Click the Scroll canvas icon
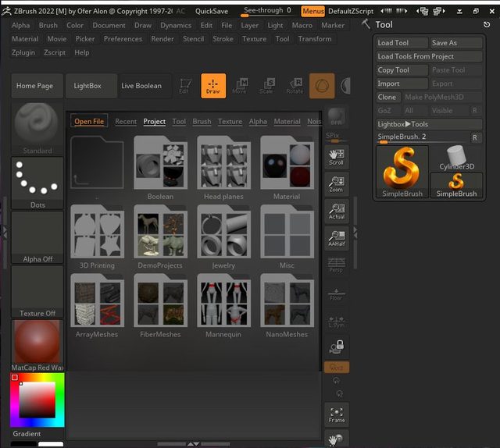500x448 pixels. (336, 156)
